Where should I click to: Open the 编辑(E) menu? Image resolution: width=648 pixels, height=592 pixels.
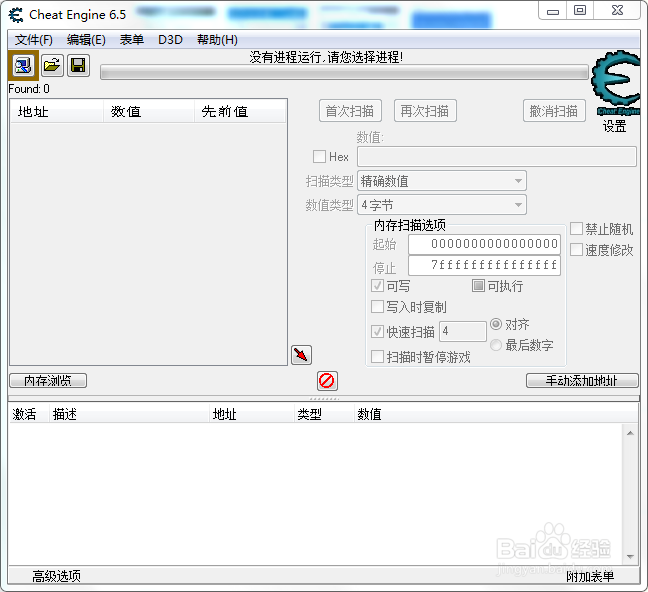pyautogui.click(x=86, y=40)
